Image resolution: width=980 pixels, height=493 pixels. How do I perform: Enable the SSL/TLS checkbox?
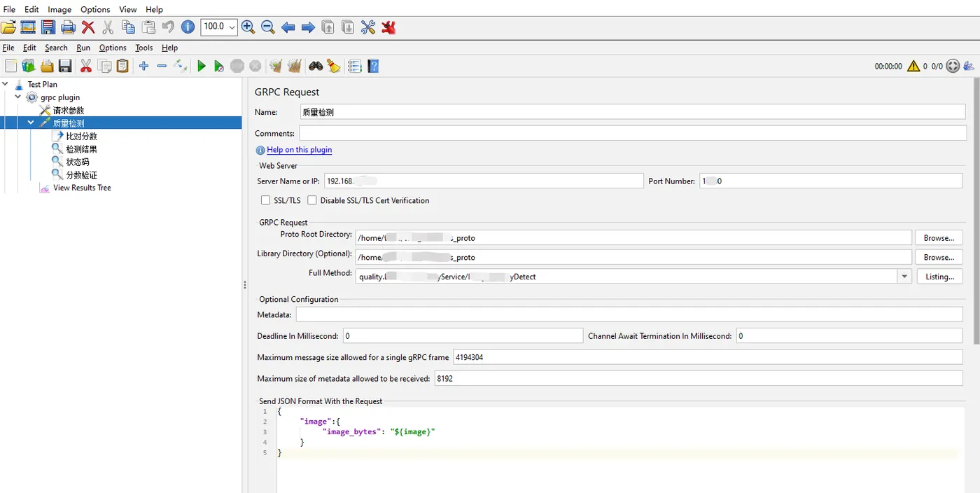pyautogui.click(x=265, y=200)
